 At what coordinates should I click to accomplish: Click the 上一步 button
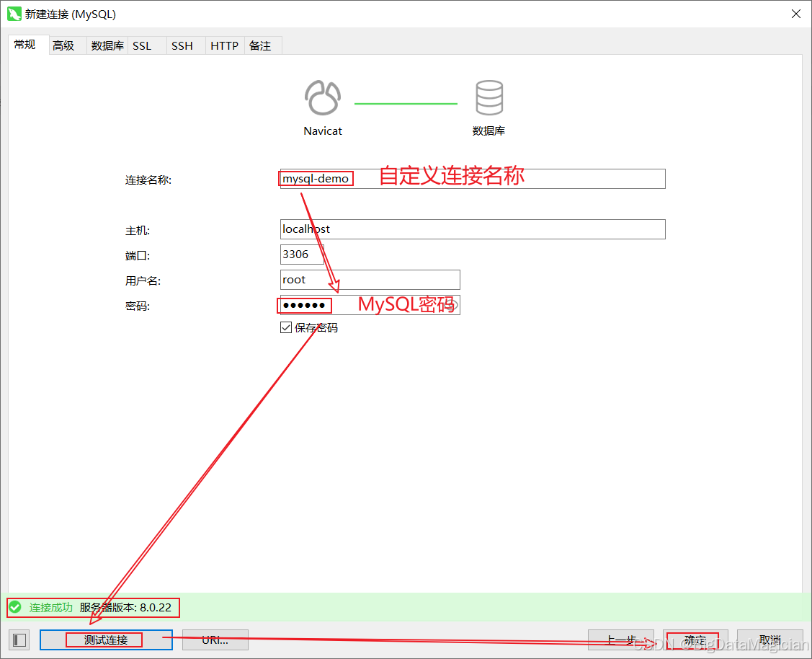pos(621,640)
